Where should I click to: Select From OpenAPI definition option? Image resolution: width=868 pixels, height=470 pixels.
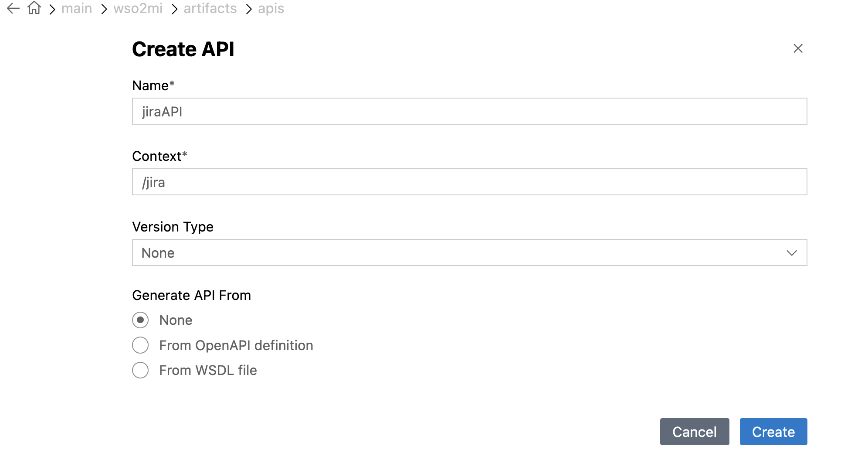tap(140, 345)
